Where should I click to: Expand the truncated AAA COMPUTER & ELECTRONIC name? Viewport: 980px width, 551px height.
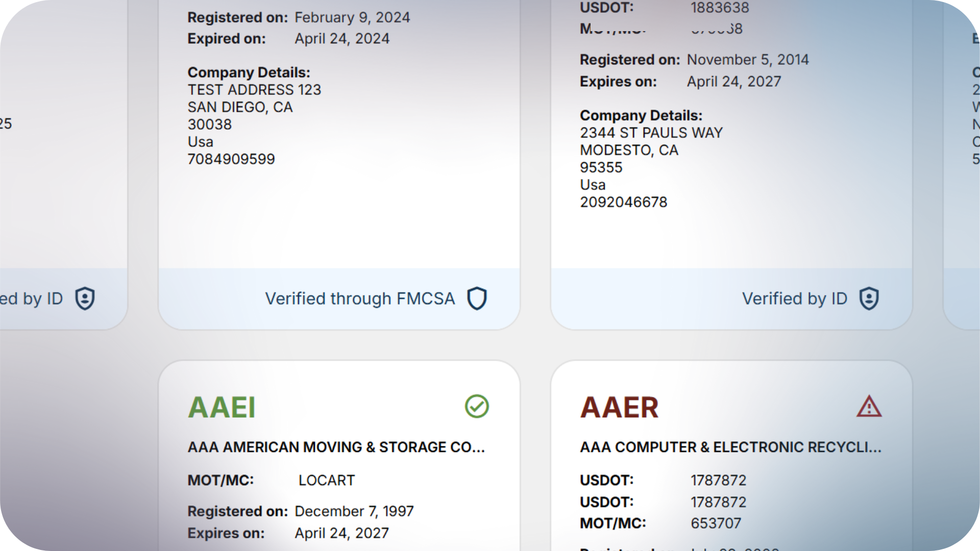[x=731, y=448]
